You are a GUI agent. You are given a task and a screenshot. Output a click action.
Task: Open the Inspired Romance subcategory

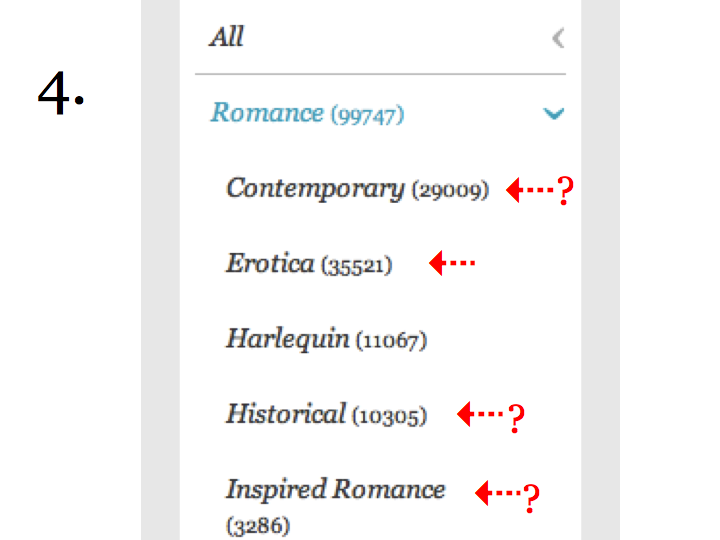336,506
